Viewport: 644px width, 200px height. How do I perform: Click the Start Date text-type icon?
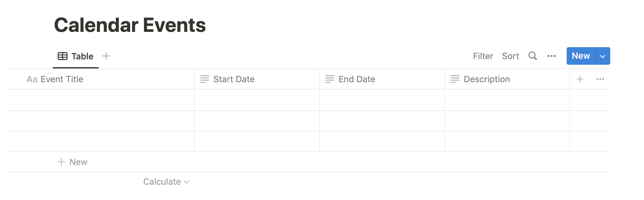pyautogui.click(x=205, y=79)
